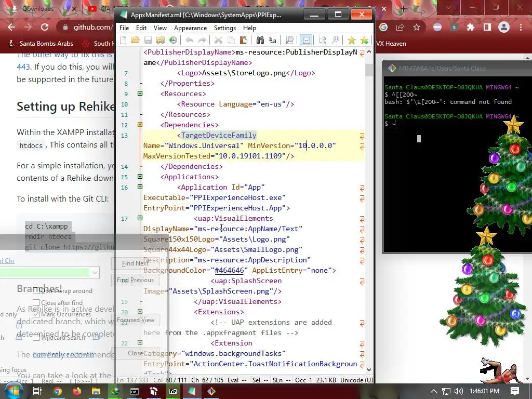Viewport: 532px width, 399px height.
Task: Open the VX Heaven bookmark
Action: [x=391, y=44]
